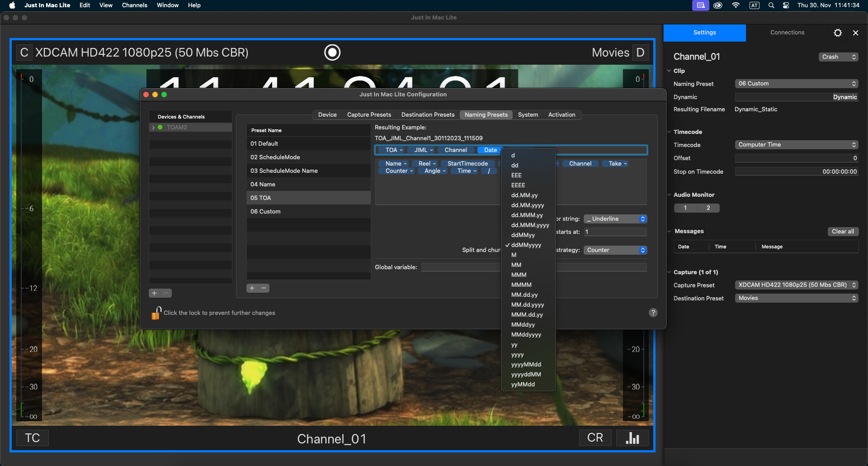Open the Crash record mode dropdown
The height and width of the screenshot is (466, 868).
click(839, 57)
